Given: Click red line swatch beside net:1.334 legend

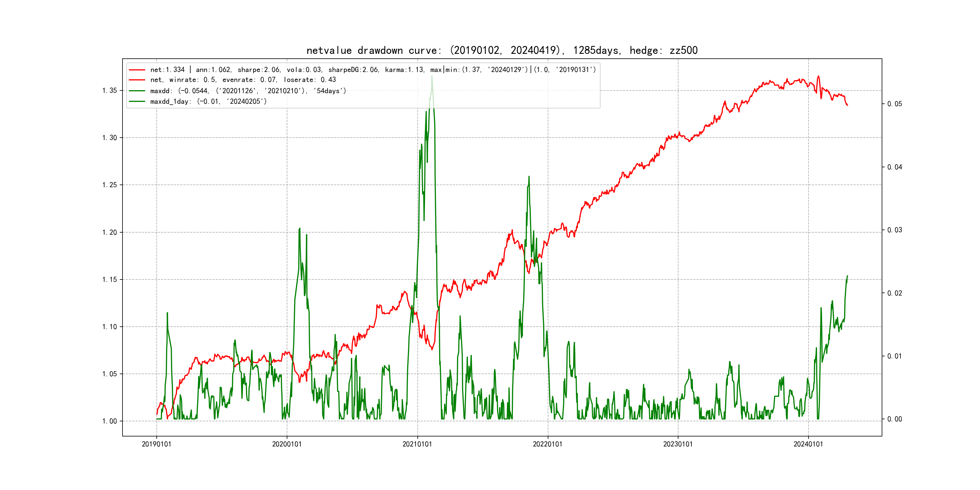Looking at the screenshot, I should click(137, 70).
